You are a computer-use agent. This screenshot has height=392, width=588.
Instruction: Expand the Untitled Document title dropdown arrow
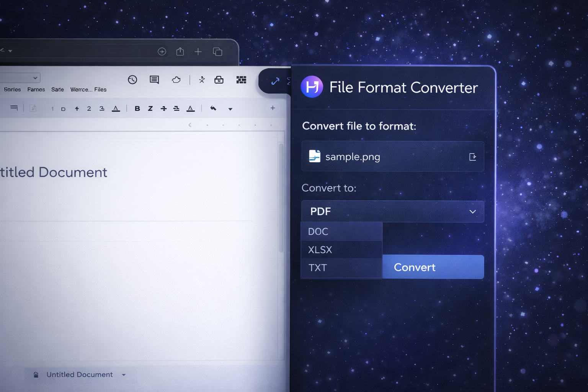tap(123, 375)
